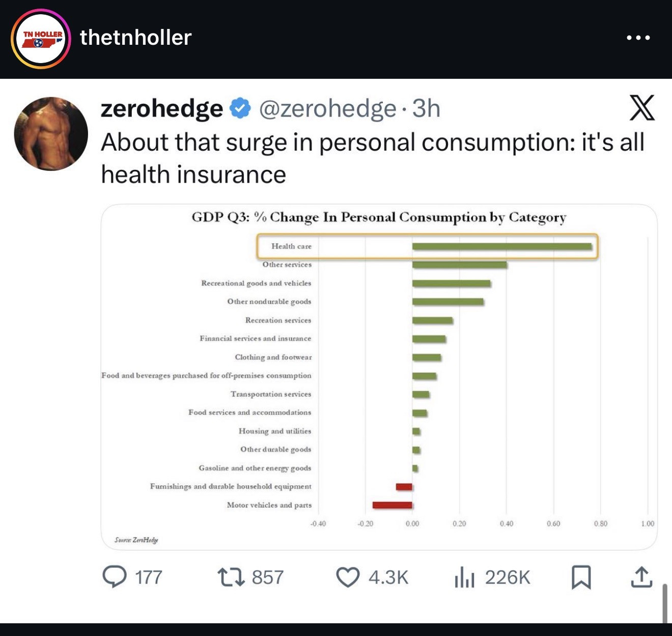Open the 3h post timestamp

pos(426,108)
